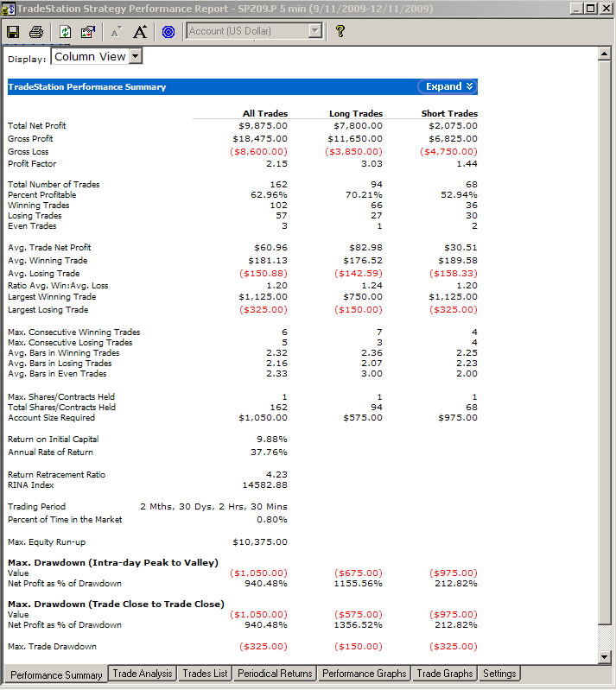Click the ($8,600.00) gross loss value
Image resolution: width=616 pixels, height=690 pixels.
coord(258,151)
